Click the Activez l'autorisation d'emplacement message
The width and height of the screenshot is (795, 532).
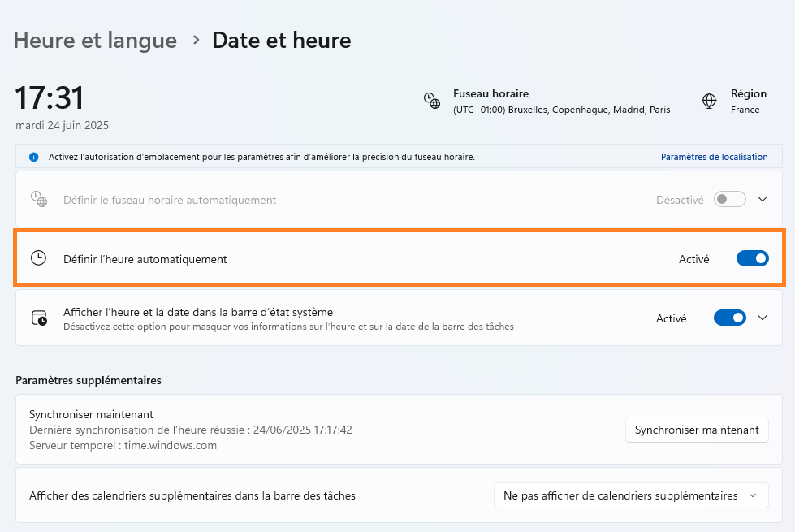(x=261, y=158)
